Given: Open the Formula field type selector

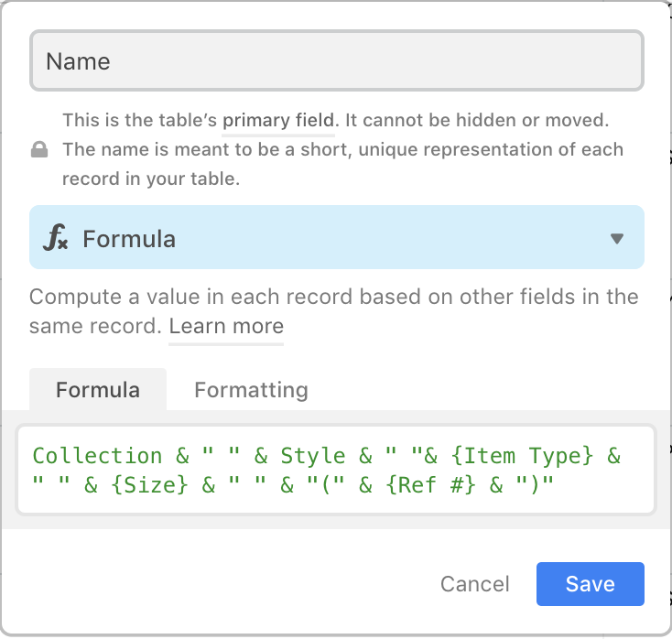Looking at the screenshot, I should 336,237.
